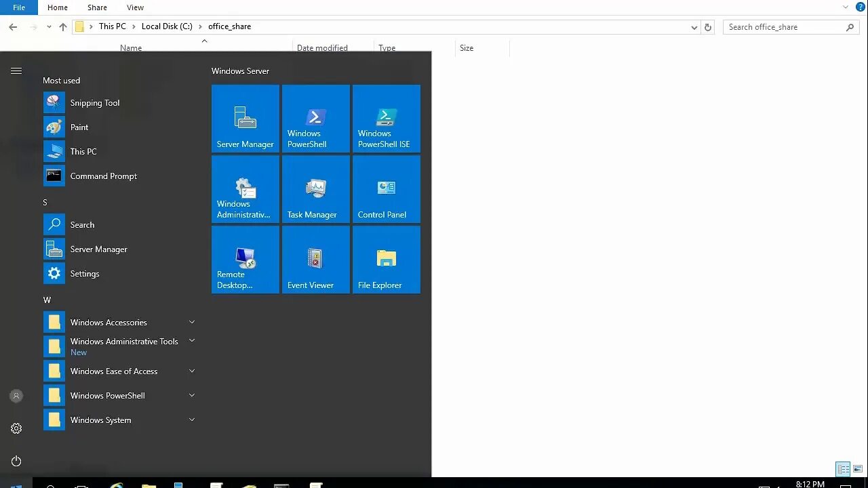Click the W letter header in app list

[x=47, y=300]
